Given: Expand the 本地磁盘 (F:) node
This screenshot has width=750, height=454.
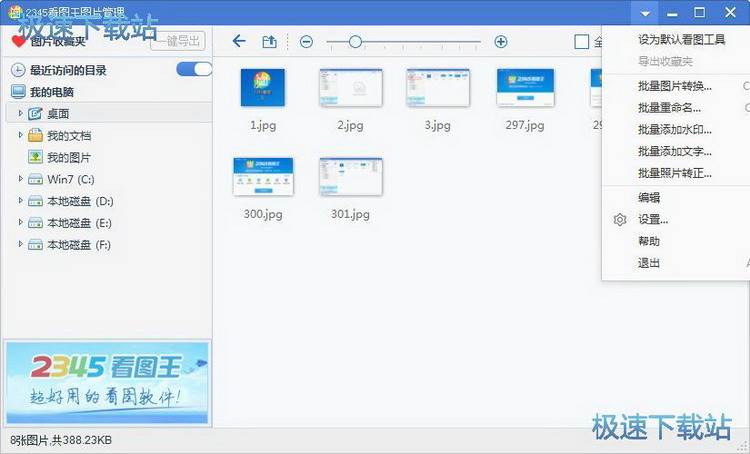Looking at the screenshot, I should click(x=20, y=244).
